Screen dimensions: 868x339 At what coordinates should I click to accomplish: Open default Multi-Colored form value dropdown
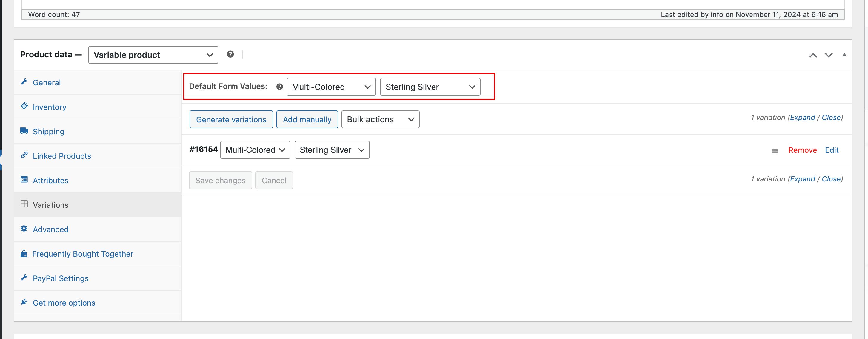331,87
